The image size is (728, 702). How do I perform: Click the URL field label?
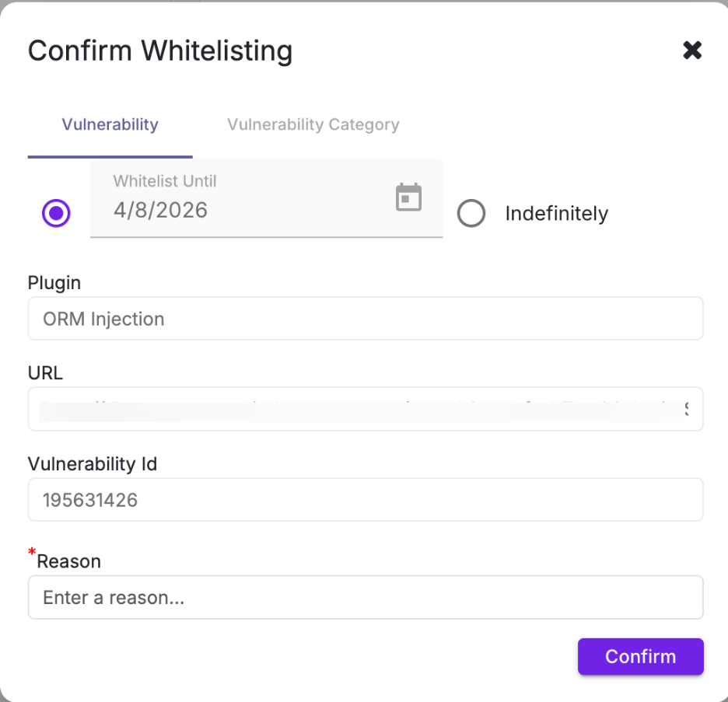coord(45,373)
